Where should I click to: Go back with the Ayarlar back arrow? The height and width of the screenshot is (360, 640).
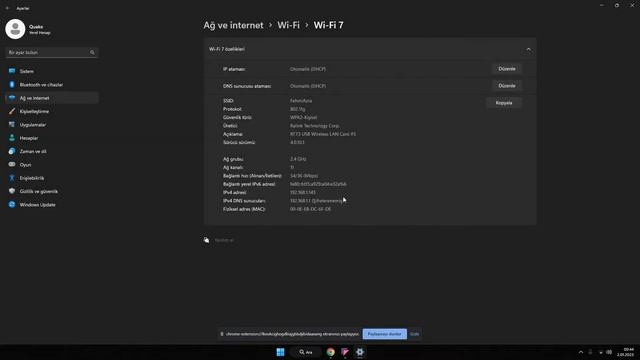pyautogui.click(x=8, y=8)
